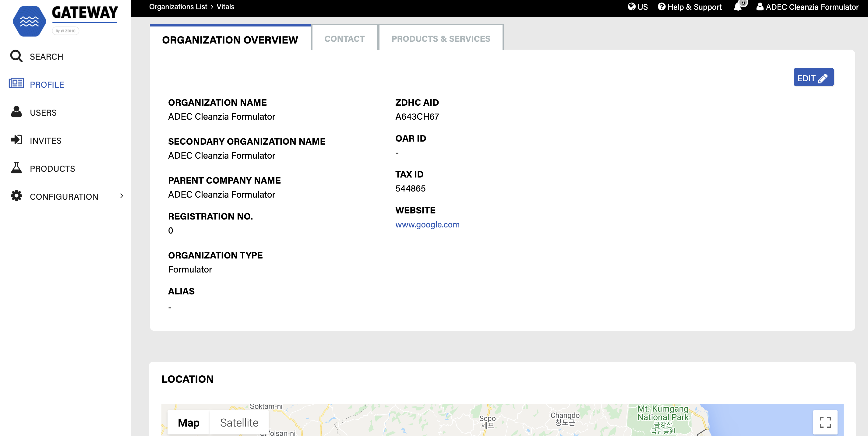Go back to Organizations List breadcrumb

click(x=178, y=7)
